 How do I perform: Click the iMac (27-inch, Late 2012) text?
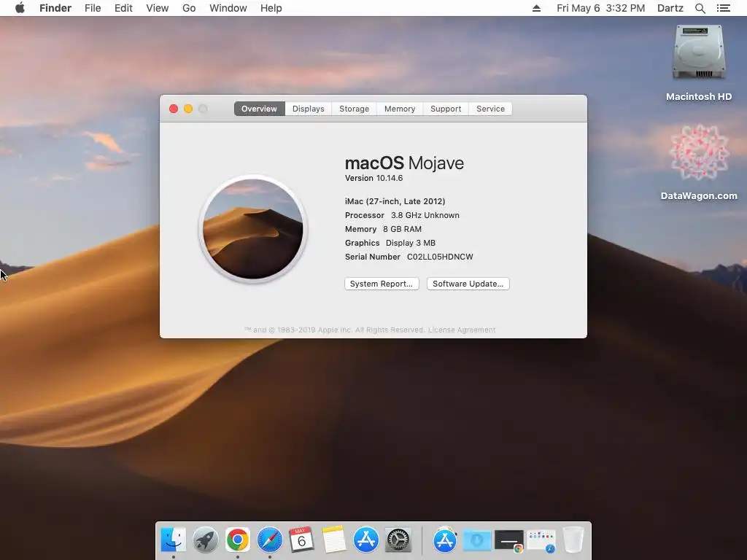(395, 201)
